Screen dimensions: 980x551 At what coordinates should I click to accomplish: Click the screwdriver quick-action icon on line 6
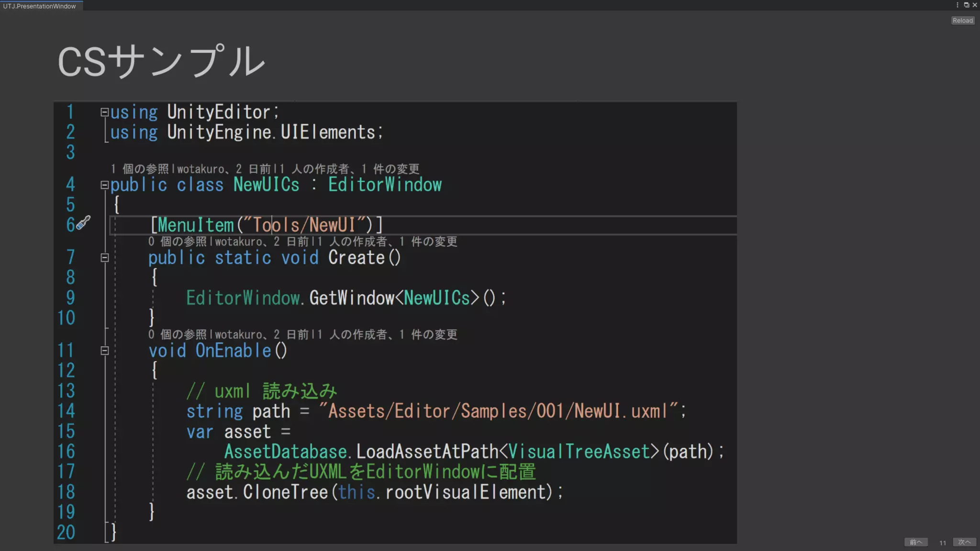tap(84, 222)
